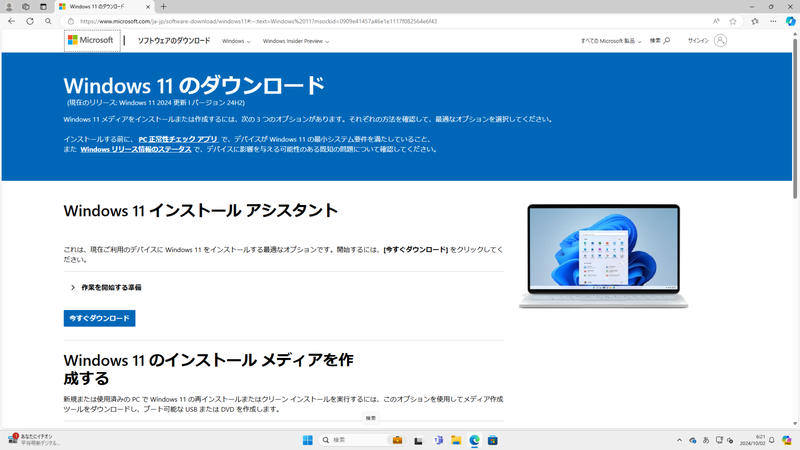Viewport: 800px width, 450px height.
Task: Open the Favorites list icon
Action: point(755,21)
